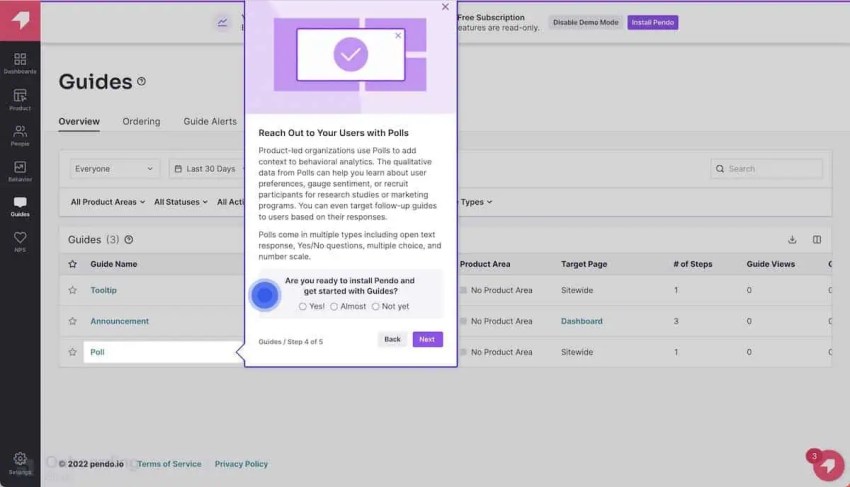Select the 'Not yet' radio option

click(x=376, y=307)
